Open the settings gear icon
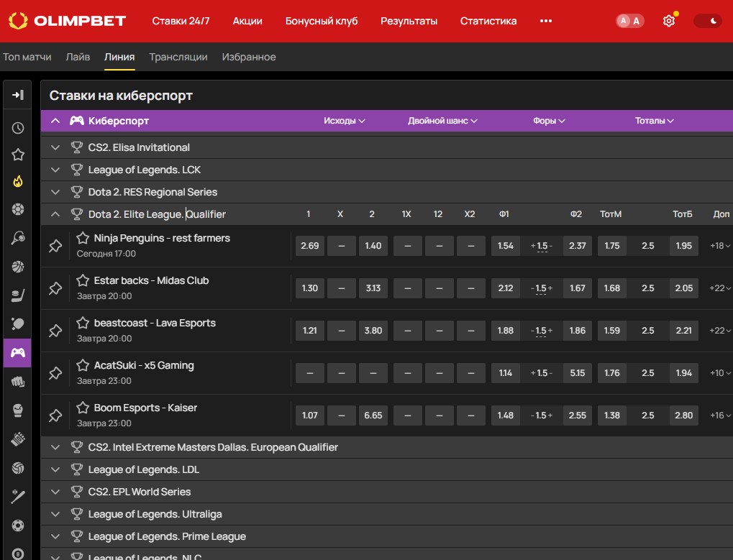Viewport: 733px width, 560px height. pyautogui.click(x=669, y=21)
